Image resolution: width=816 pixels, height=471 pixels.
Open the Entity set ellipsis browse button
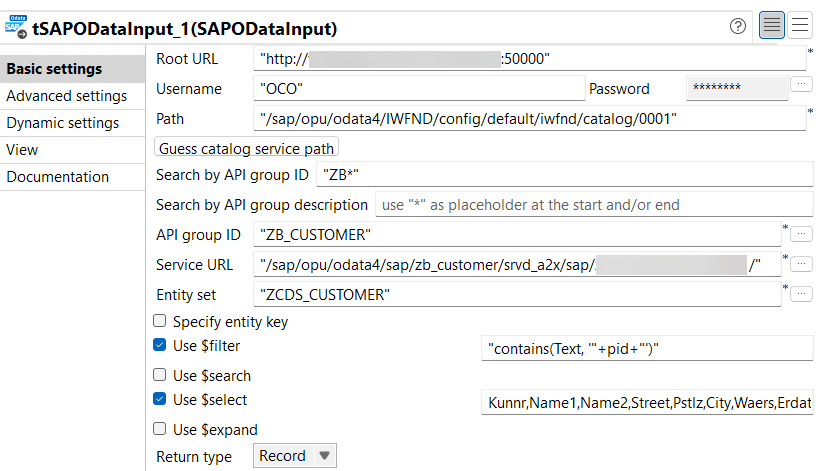801,294
